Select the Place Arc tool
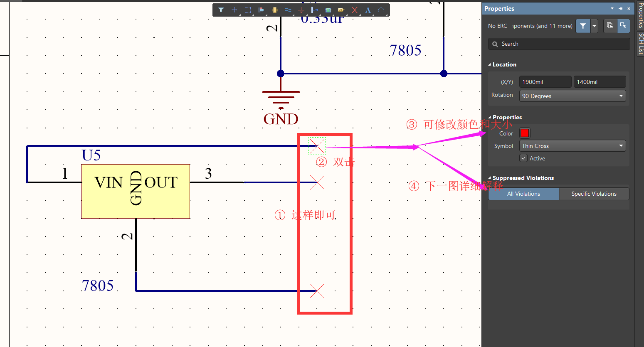644x347 pixels. point(381,10)
